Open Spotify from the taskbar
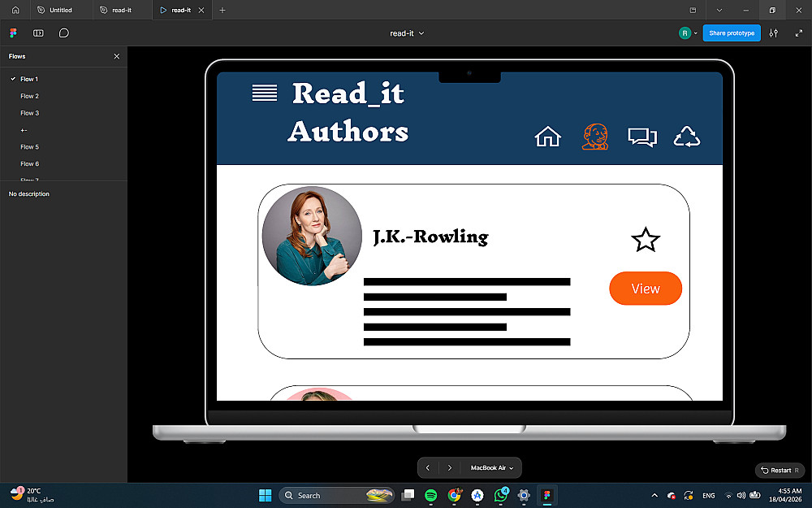The width and height of the screenshot is (812, 508). (x=431, y=496)
